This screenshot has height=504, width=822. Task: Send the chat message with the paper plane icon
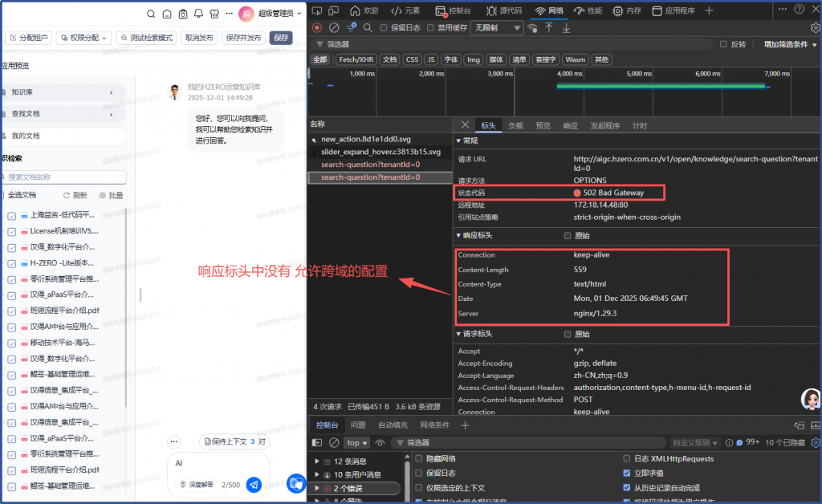(x=254, y=484)
